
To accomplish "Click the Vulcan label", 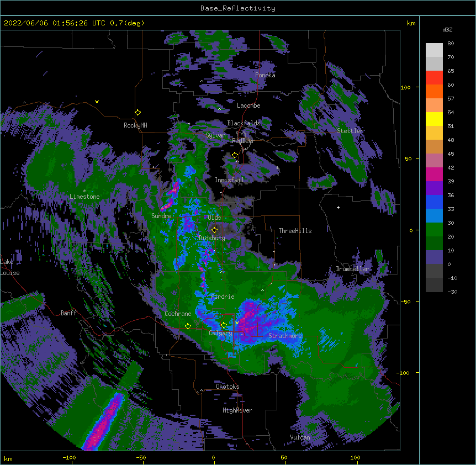I will pyautogui.click(x=300, y=437).
